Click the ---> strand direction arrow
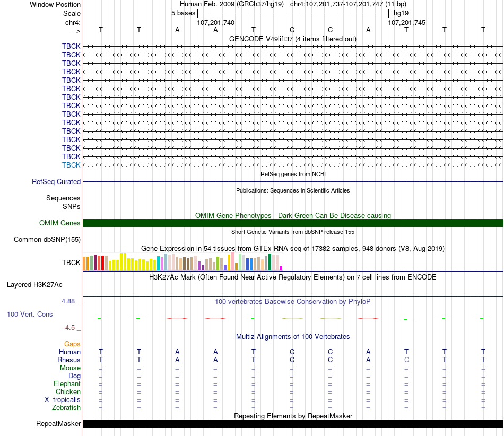Screen dimensions: 504x436 pos(75,31)
